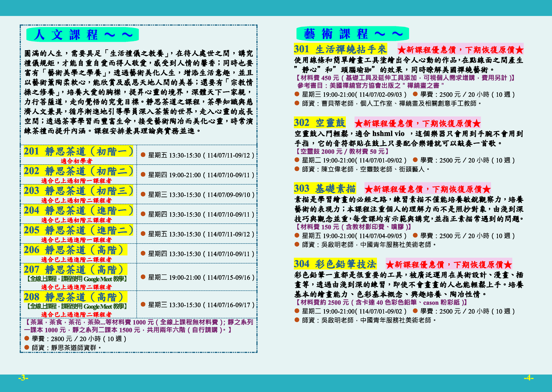Click the course 304 description starting 彩色鉛筆一直都是

click(x=409, y=285)
